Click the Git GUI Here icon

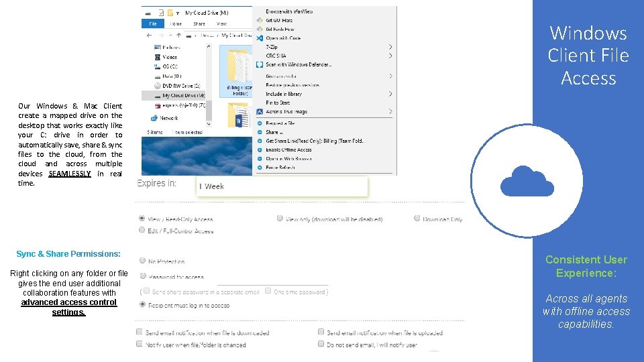(260, 20)
